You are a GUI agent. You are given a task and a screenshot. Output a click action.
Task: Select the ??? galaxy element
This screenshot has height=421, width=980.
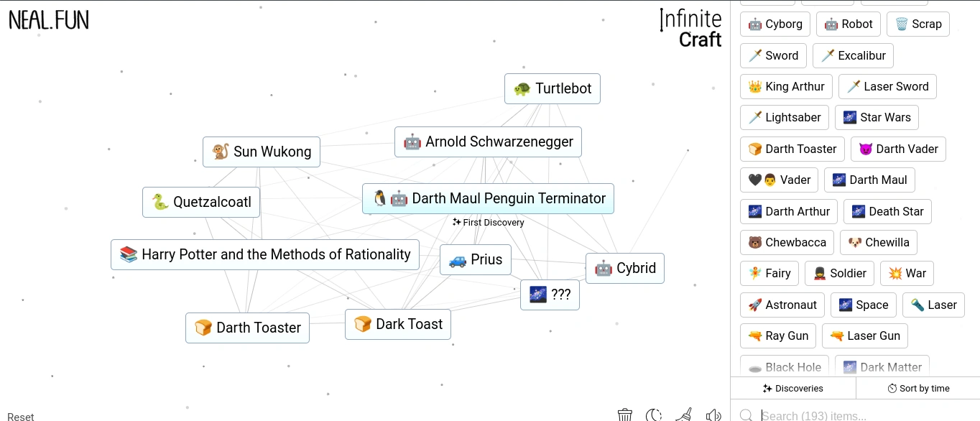[x=550, y=295]
